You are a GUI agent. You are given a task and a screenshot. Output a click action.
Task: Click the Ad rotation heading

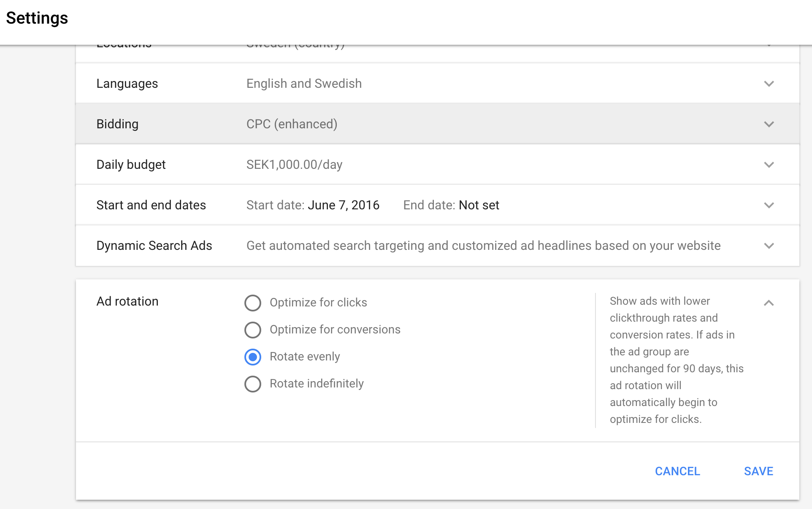tap(127, 301)
